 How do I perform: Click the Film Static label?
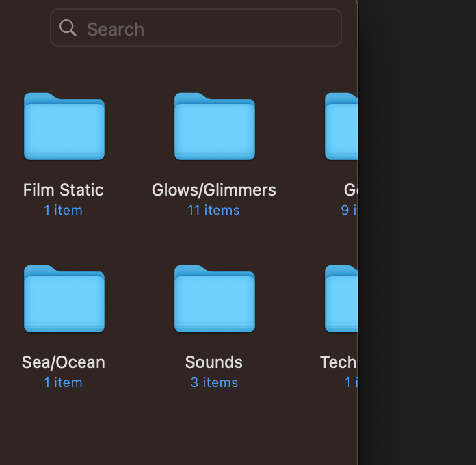click(x=64, y=190)
